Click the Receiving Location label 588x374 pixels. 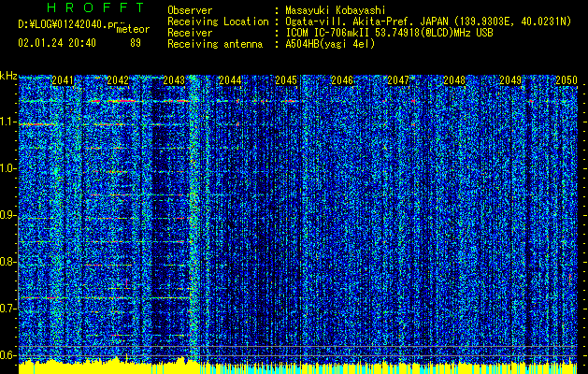coord(218,22)
